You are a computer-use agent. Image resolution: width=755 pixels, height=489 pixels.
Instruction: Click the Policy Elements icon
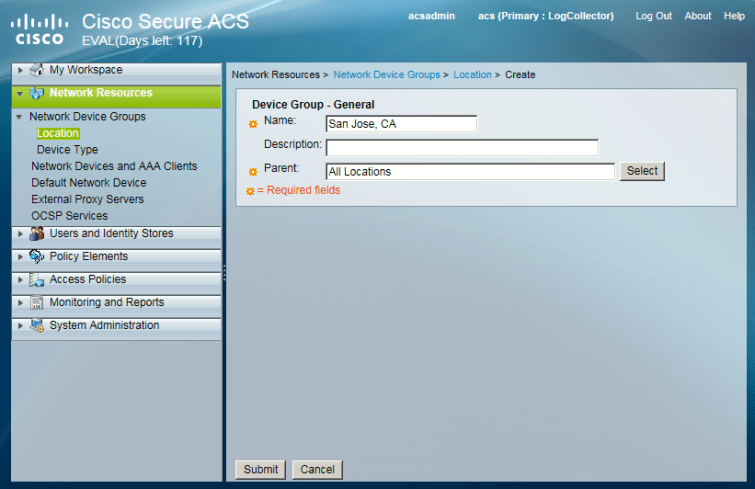(37, 257)
